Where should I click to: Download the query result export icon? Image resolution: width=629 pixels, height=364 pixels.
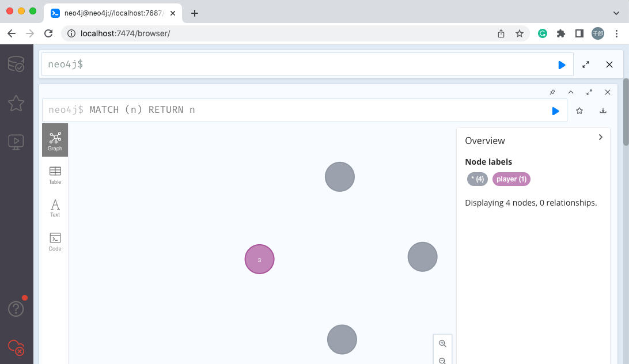pyautogui.click(x=603, y=111)
